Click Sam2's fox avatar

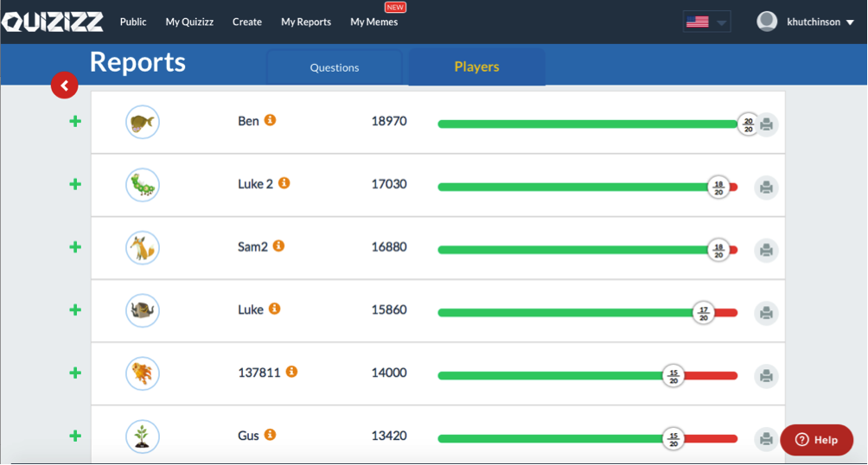point(143,247)
